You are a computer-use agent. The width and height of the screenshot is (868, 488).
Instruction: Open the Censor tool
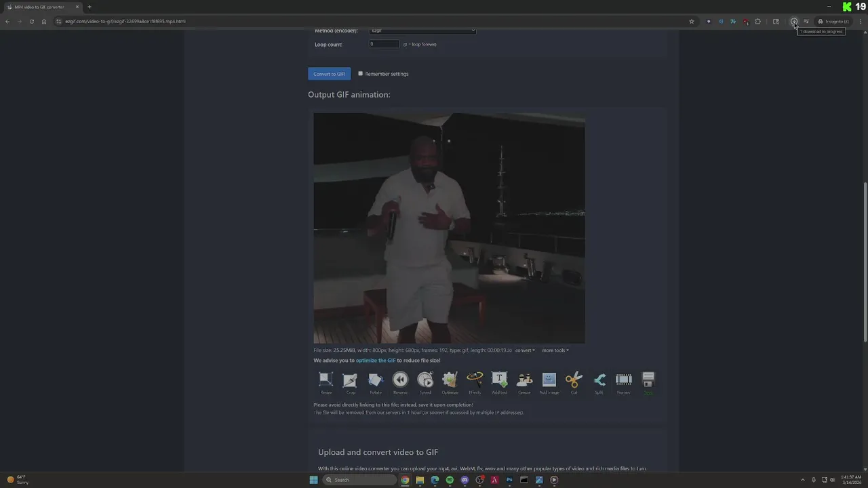point(524,383)
